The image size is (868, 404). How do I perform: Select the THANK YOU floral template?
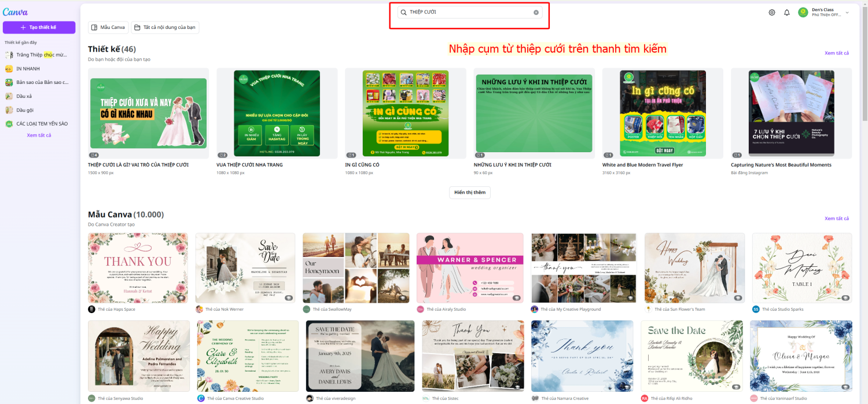(x=138, y=268)
